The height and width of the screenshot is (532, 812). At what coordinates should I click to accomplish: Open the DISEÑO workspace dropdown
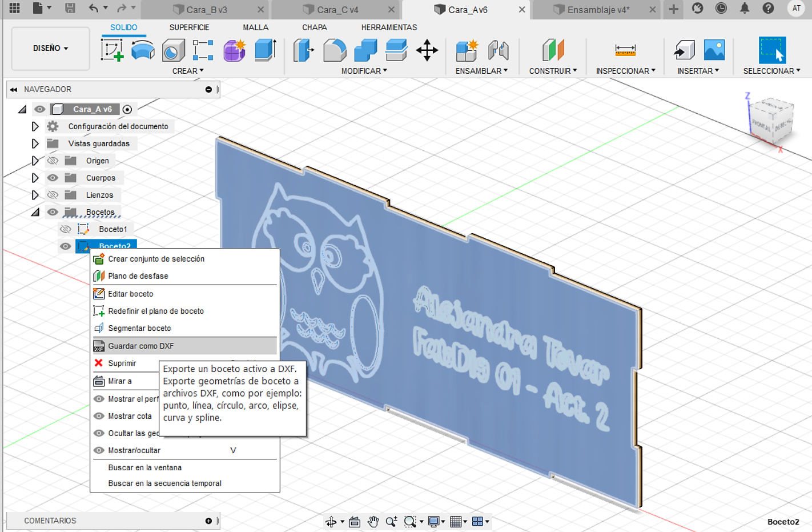pos(50,49)
